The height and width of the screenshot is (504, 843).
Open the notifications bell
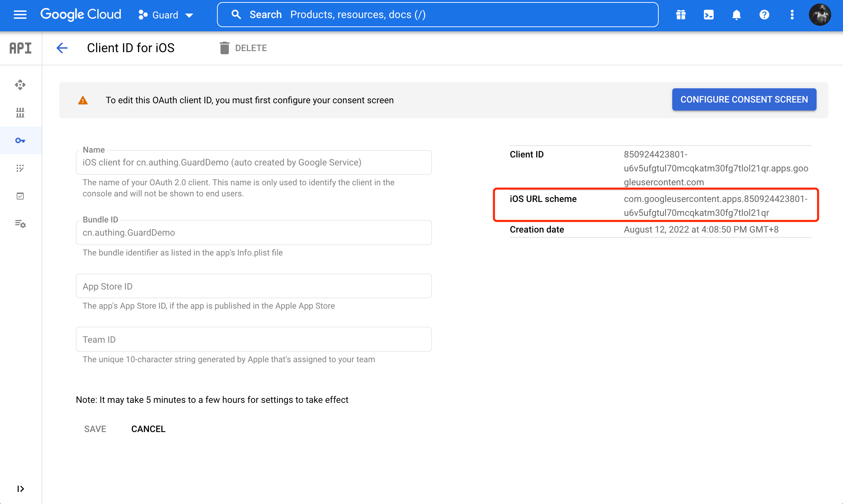pos(736,15)
